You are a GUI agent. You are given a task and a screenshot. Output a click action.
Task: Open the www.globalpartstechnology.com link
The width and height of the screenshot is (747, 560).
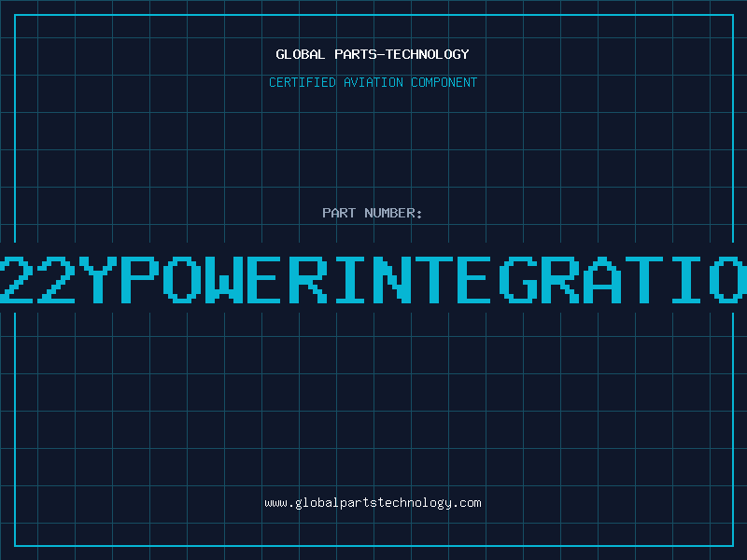pyautogui.click(x=373, y=503)
